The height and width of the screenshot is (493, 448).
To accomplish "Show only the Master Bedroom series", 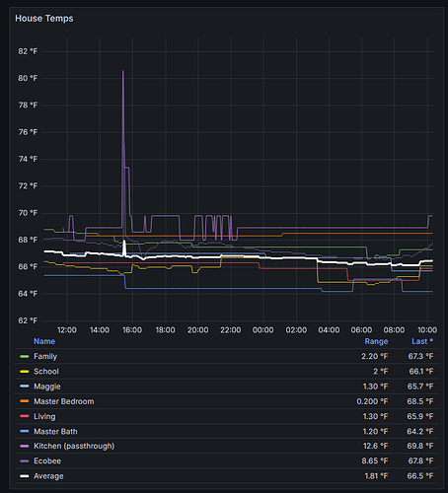I will pyautogui.click(x=64, y=401).
